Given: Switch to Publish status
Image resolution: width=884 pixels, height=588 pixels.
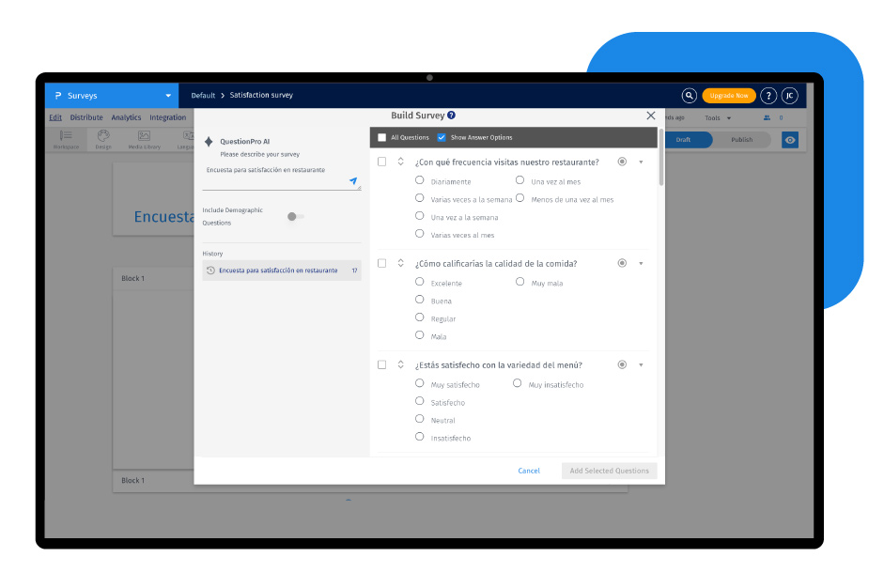Looking at the screenshot, I should point(741,140).
